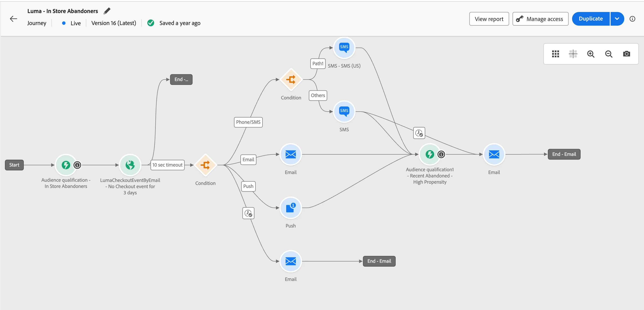
Task: Select the Email node before final End - Email
Action: 494,154
